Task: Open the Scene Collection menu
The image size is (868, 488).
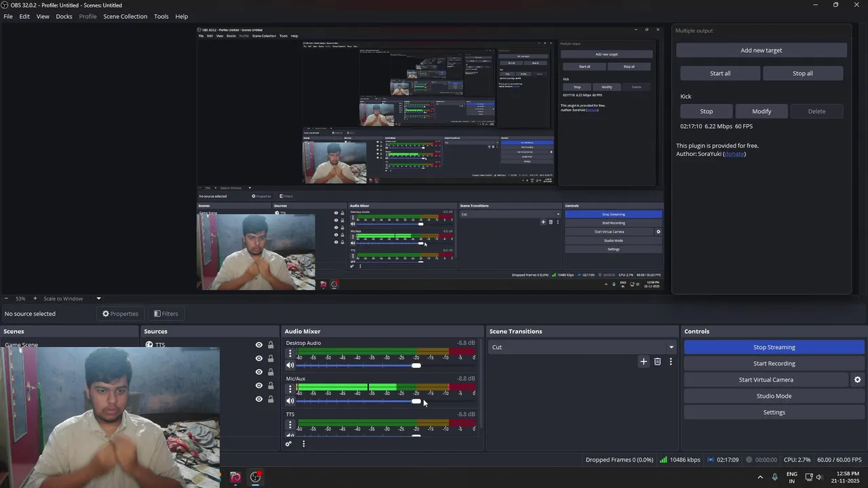Action: (125, 16)
